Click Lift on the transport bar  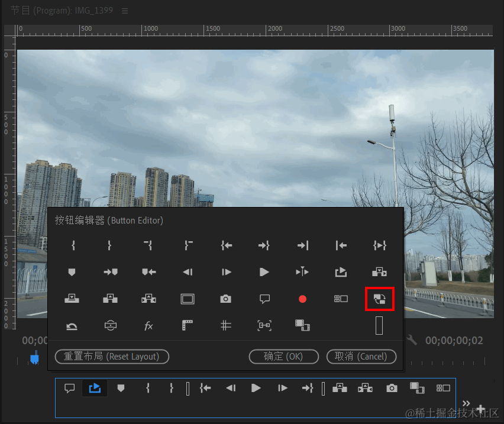point(340,388)
